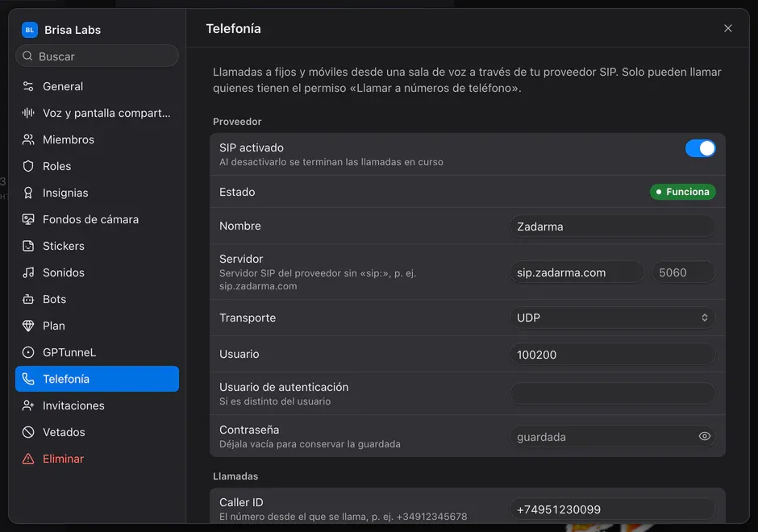Click the search magnifier icon
Screen dimensions: 758x532
[x=27, y=56]
